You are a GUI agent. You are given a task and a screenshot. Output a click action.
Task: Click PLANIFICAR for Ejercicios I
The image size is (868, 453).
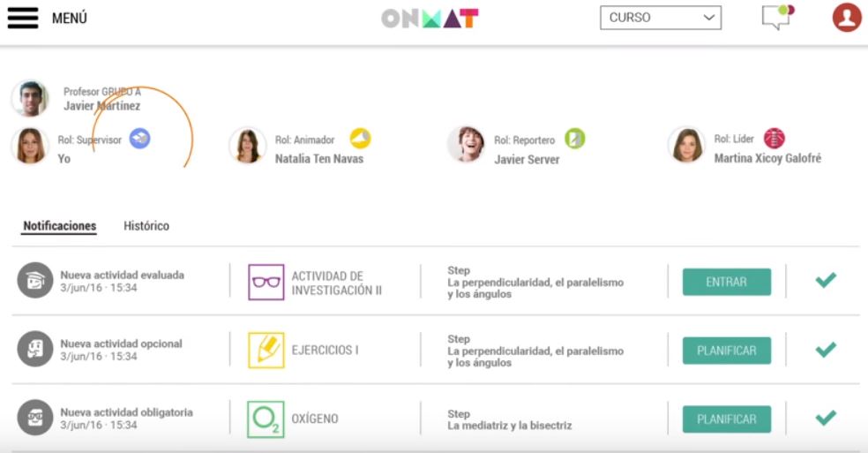point(726,351)
